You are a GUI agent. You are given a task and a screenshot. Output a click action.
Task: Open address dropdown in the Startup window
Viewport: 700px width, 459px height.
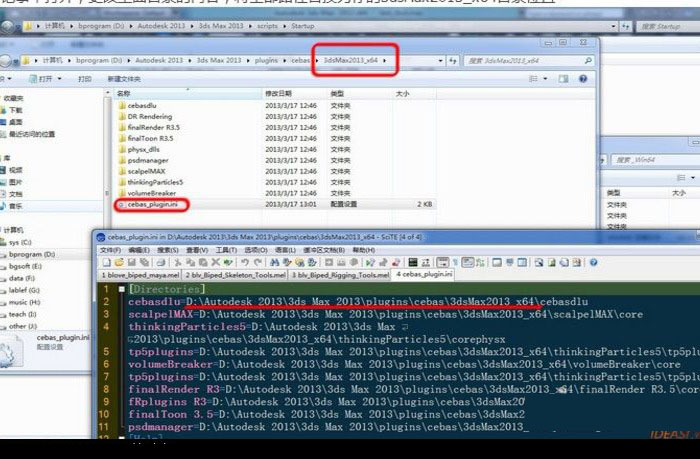pyautogui.click(x=614, y=26)
